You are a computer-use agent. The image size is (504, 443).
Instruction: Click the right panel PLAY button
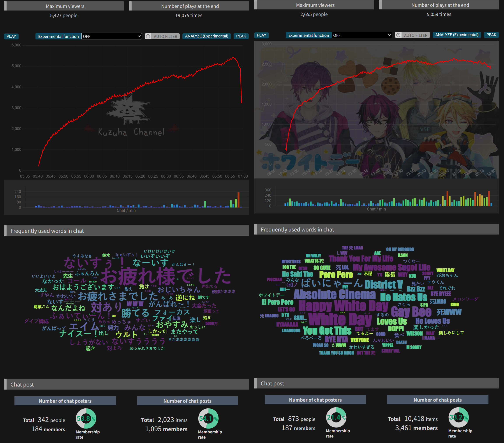261,35
